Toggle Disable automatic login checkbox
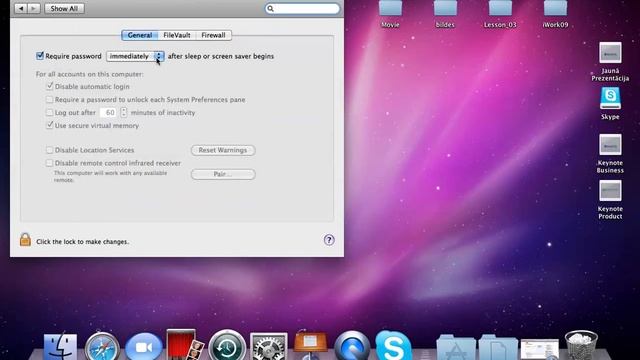Screen dimensions: 640x360 point(49,86)
